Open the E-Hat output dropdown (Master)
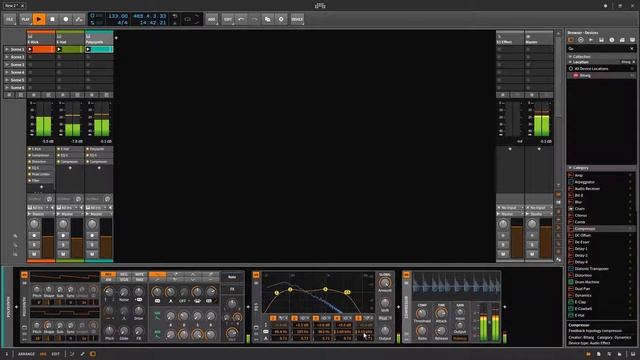The image size is (640, 360). pos(70,214)
